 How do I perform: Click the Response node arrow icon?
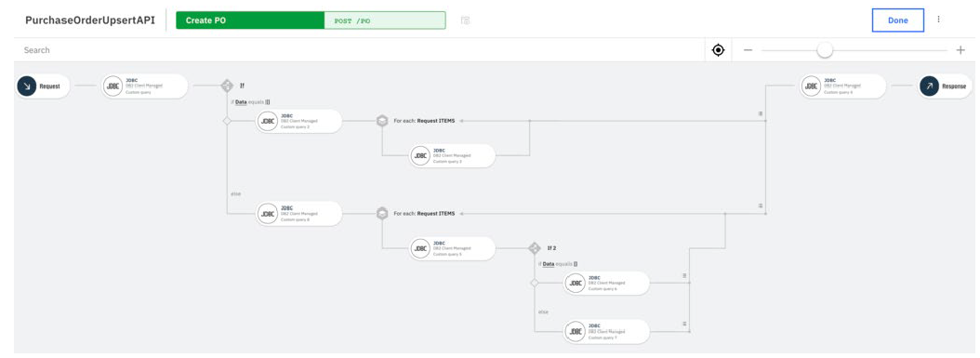click(929, 86)
